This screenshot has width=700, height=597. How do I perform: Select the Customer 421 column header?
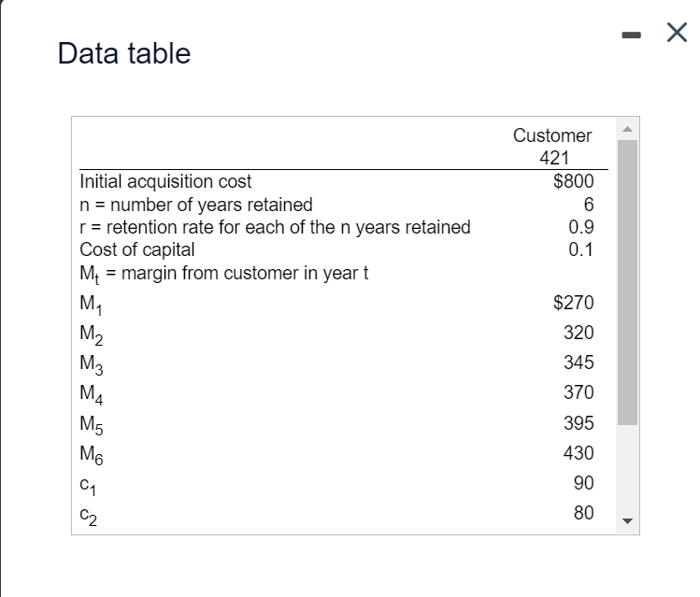tap(552, 147)
